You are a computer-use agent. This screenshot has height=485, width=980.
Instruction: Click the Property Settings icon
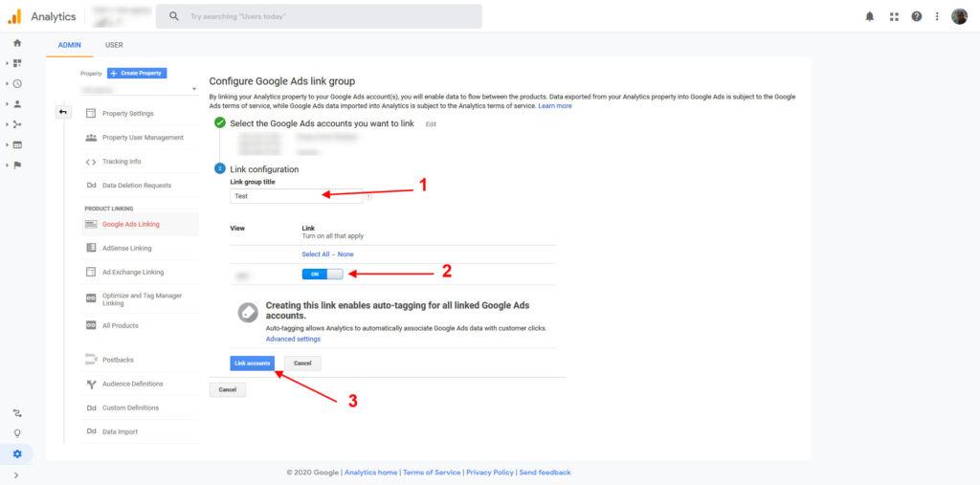pos(91,114)
